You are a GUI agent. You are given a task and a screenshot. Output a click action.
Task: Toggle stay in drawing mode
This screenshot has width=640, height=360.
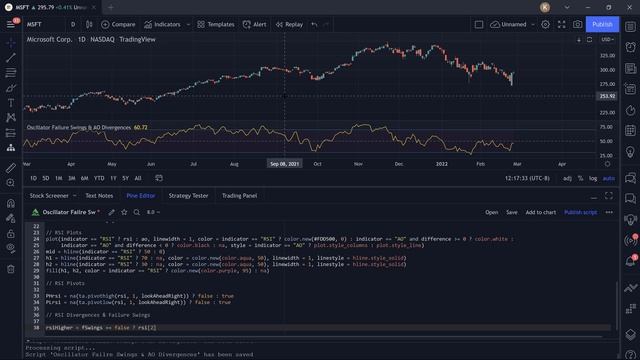point(11,218)
